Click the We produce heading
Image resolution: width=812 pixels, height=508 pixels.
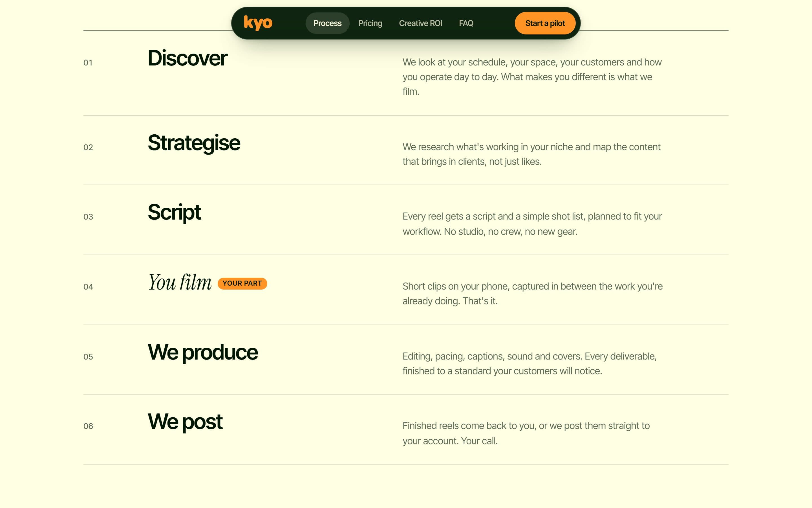click(203, 353)
